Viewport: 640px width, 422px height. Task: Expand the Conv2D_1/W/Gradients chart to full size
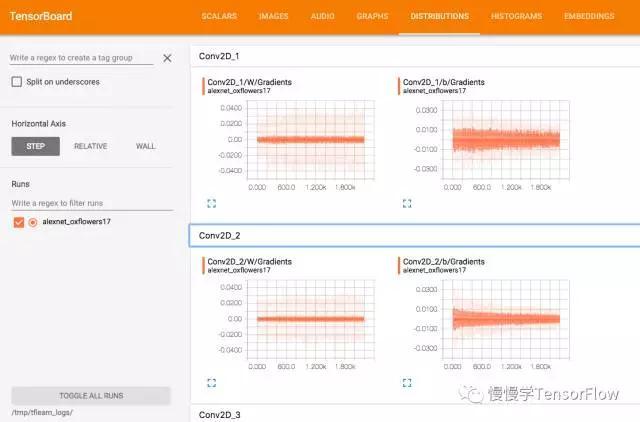click(x=211, y=203)
